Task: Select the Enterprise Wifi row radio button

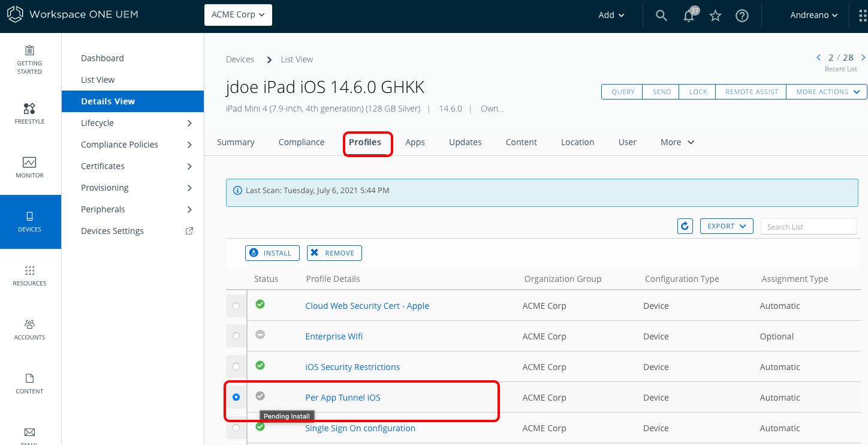Action: pyautogui.click(x=236, y=336)
